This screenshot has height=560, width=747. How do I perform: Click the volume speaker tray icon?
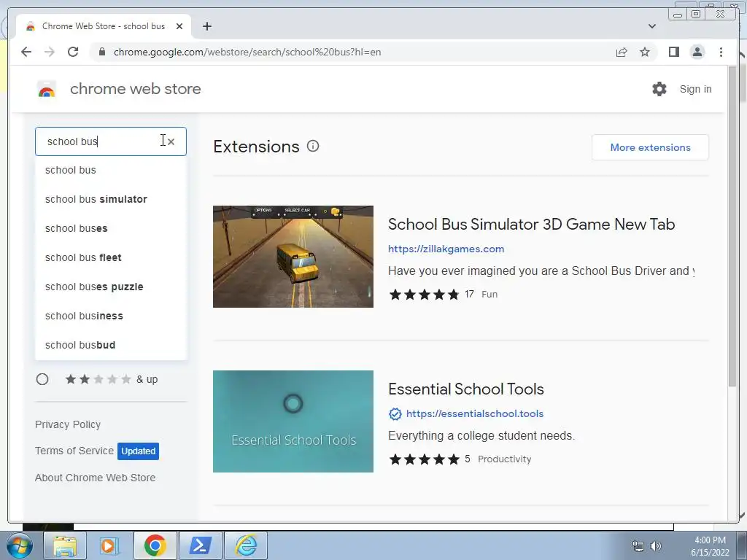(x=656, y=546)
